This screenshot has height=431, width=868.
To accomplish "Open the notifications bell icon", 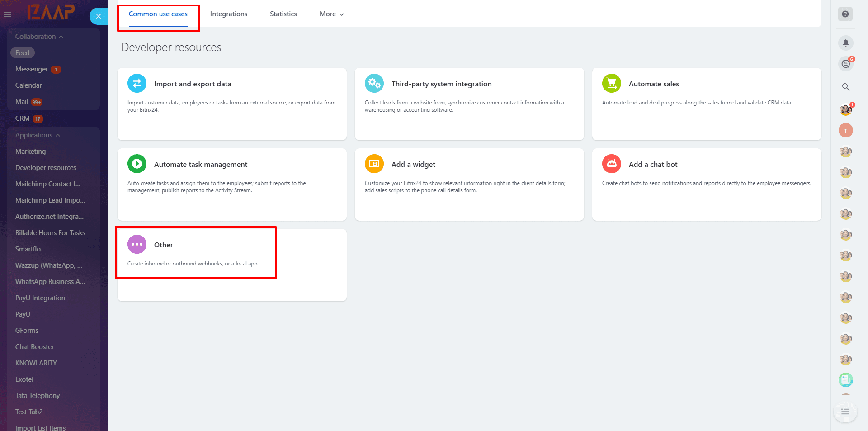I will tap(846, 43).
